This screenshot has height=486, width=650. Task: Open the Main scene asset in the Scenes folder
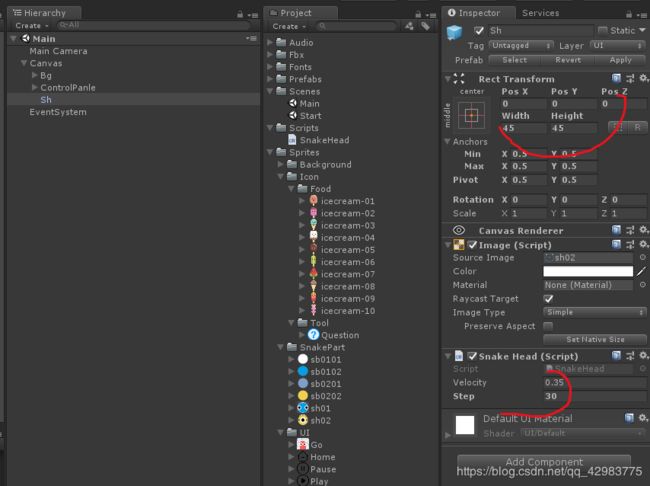(309, 103)
